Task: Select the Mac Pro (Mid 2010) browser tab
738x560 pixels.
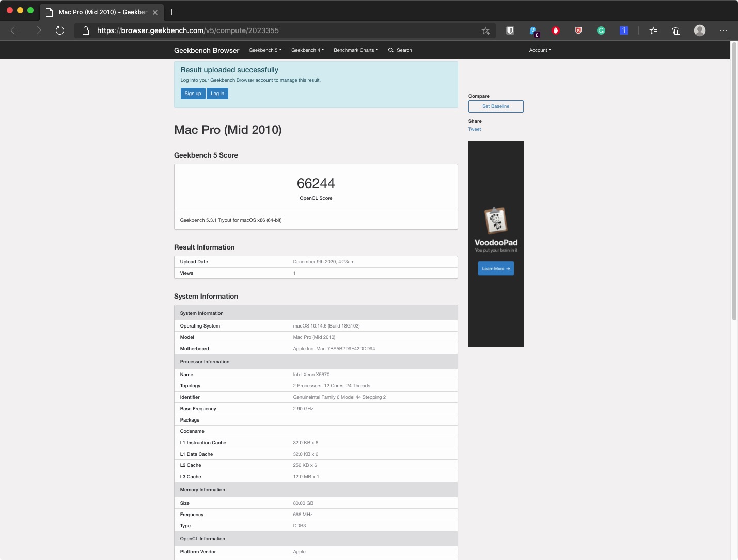Action: [x=101, y=12]
